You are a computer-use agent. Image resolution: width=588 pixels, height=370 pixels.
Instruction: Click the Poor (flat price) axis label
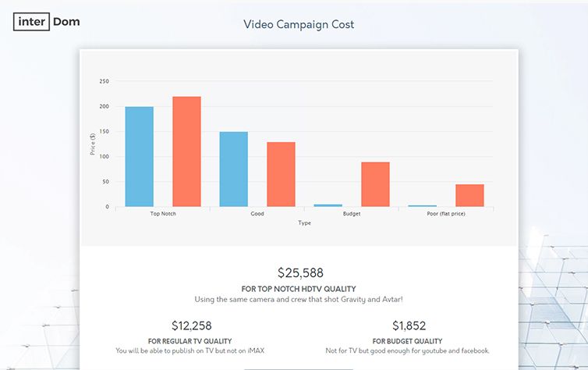(x=446, y=213)
